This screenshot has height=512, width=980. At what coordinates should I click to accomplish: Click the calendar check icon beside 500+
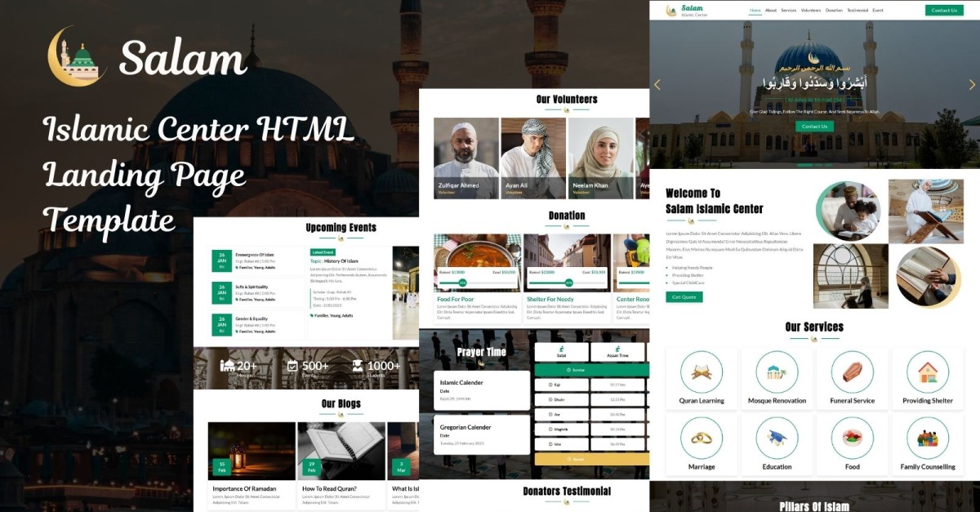coord(293,366)
